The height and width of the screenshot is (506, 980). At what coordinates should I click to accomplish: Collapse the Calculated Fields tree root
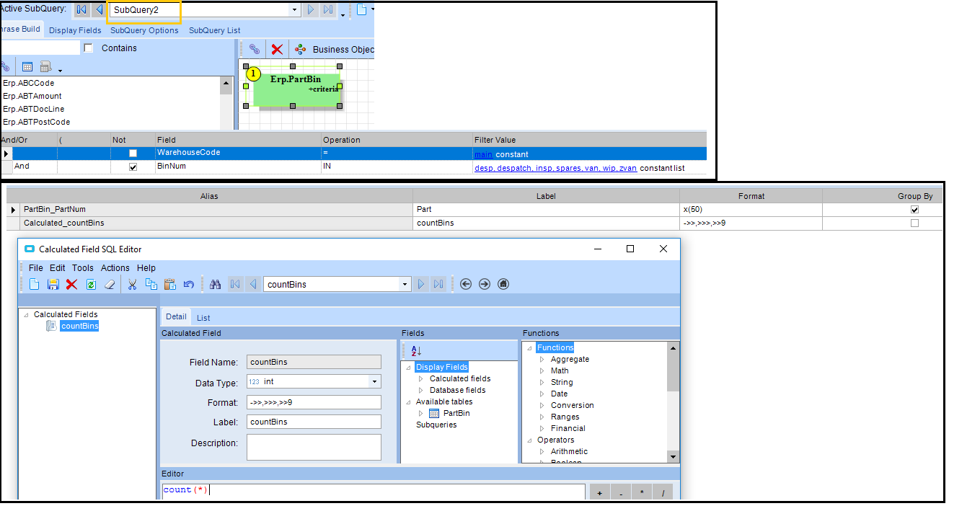[x=26, y=314]
